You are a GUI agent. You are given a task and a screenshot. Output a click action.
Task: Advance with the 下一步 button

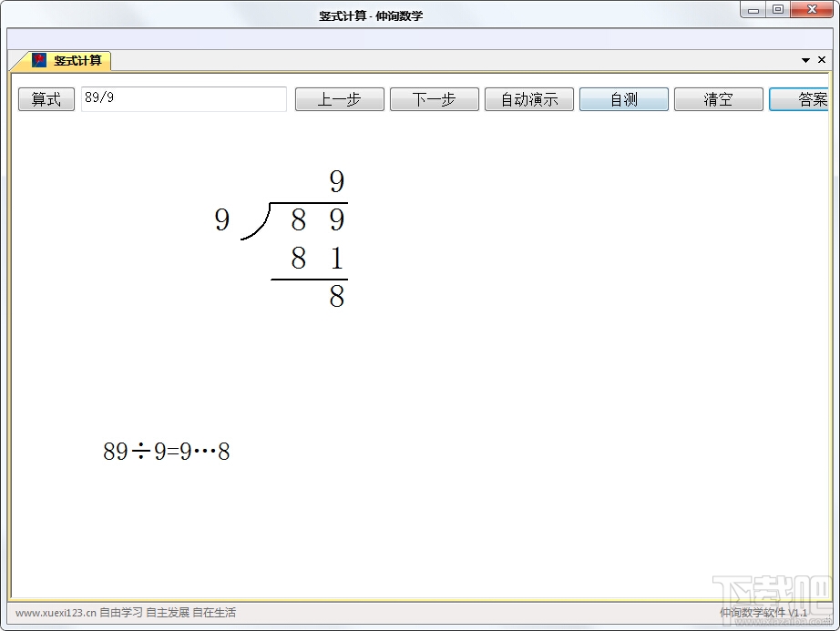pos(435,99)
